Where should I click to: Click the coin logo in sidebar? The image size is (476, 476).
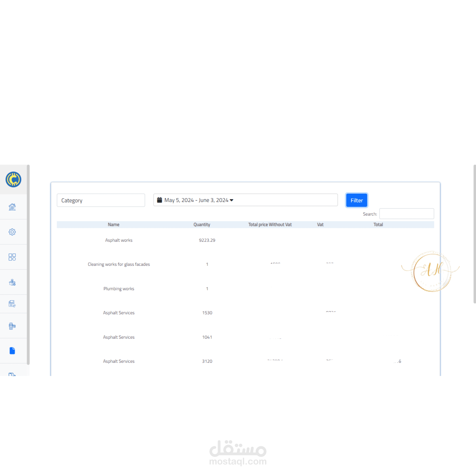(x=13, y=179)
